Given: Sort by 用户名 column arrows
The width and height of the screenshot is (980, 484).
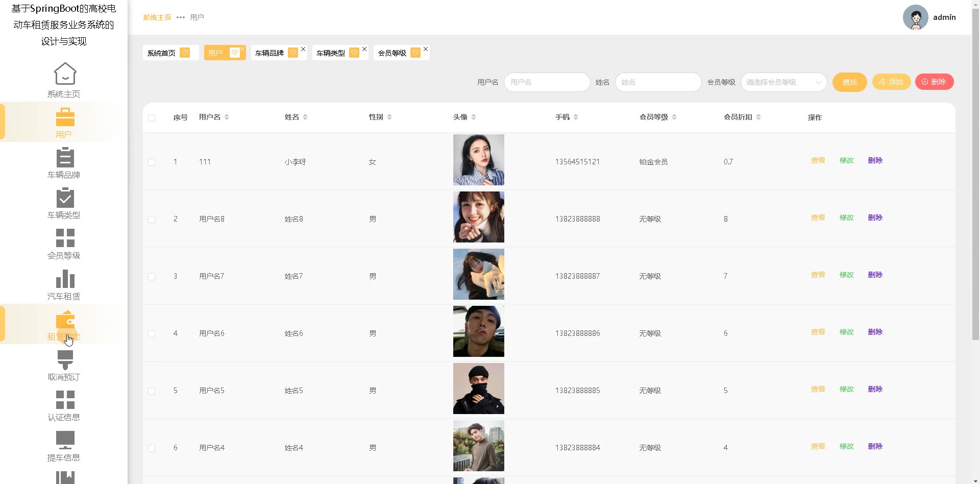Looking at the screenshot, I should tap(227, 117).
